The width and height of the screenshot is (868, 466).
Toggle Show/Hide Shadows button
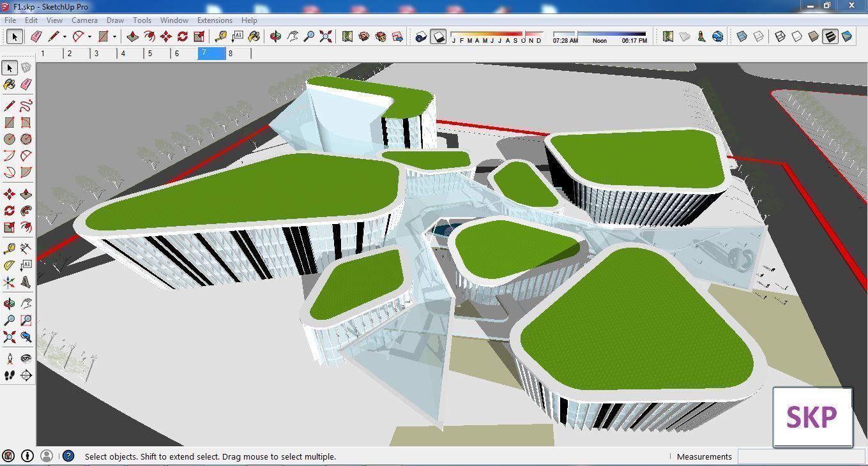[438, 37]
